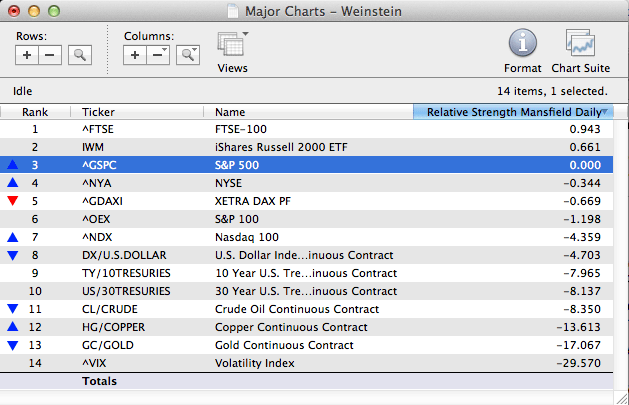Screen dimensions: 629x405
Task: Click the remove row minus button
Action: pyautogui.click(x=49, y=55)
